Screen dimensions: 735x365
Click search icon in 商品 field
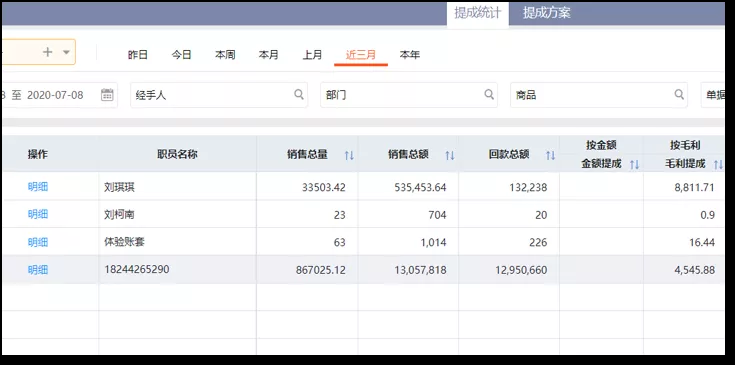(679, 94)
